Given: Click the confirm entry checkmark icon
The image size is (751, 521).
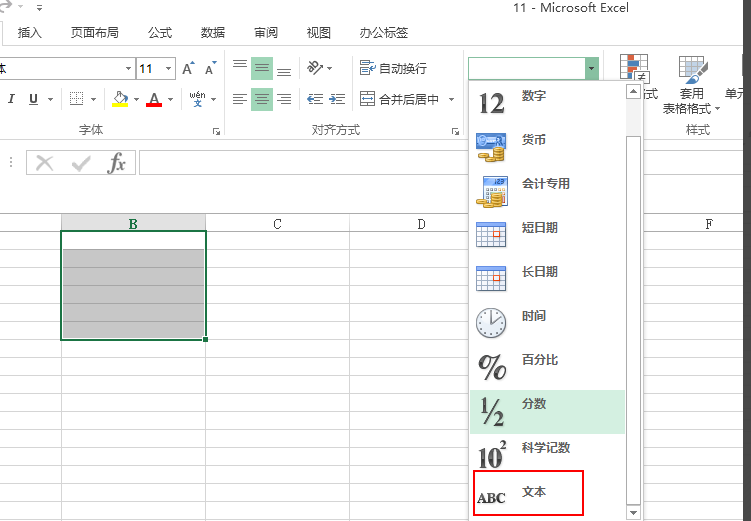Looking at the screenshot, I should click(x=80, y=163).
